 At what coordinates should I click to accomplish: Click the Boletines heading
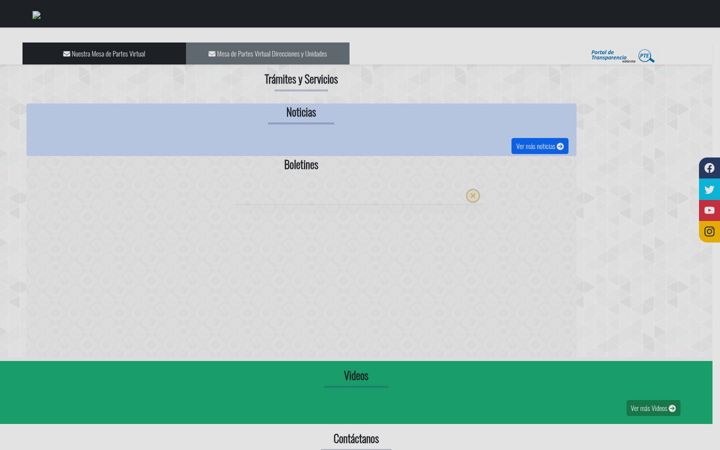pos(301,165)
